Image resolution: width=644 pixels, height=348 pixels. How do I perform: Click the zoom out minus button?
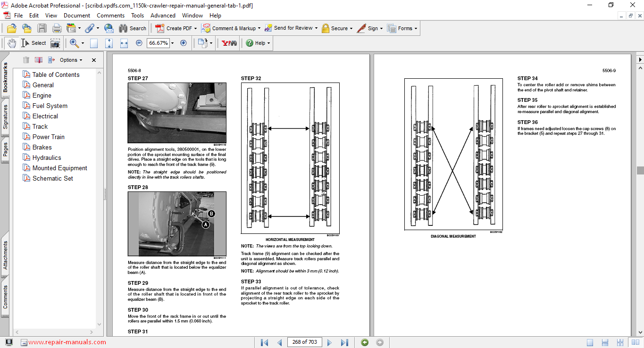pyautogui.click(x=139, y=43)
